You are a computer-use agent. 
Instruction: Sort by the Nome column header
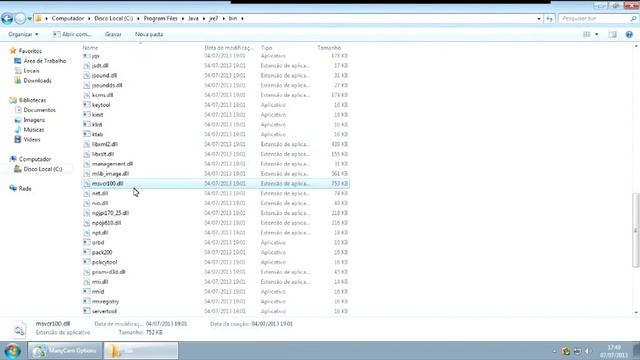90,48
